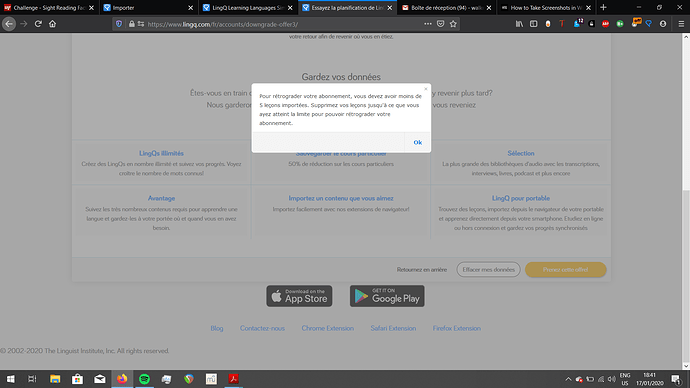690x388 pixels.
Task: Open the Windows notification center
Action: pyautogui.click(x=676, y=379)
